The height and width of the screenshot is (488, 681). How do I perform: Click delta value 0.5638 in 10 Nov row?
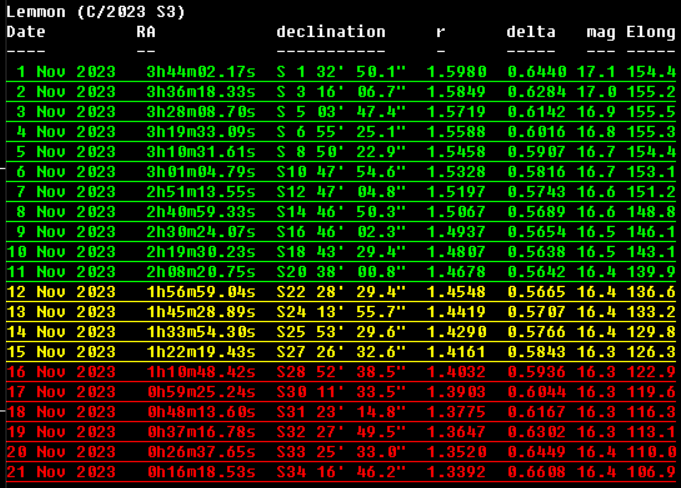(536, 252)
